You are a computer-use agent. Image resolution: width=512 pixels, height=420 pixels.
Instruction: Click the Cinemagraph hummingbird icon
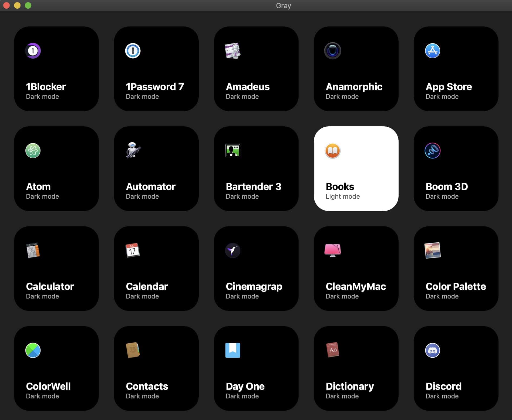233,250
